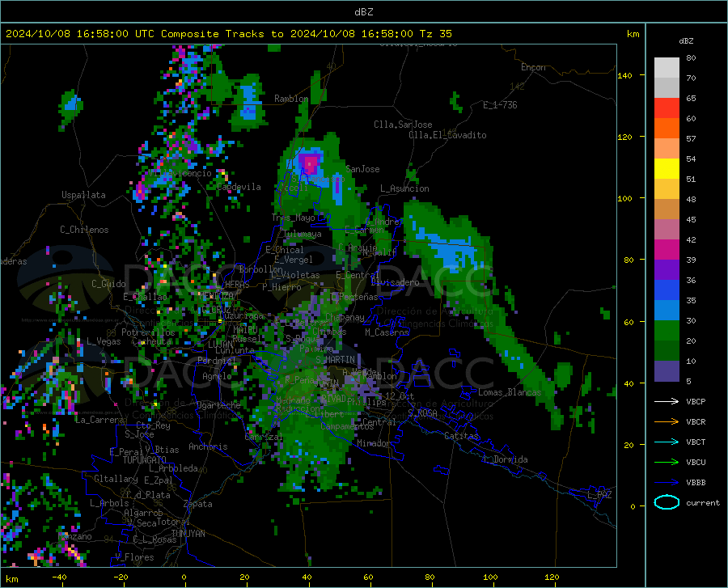Click the cyan VBCT arrow legend icon
Viewport: 728px width, 588px height.
[x=667, y=442]
